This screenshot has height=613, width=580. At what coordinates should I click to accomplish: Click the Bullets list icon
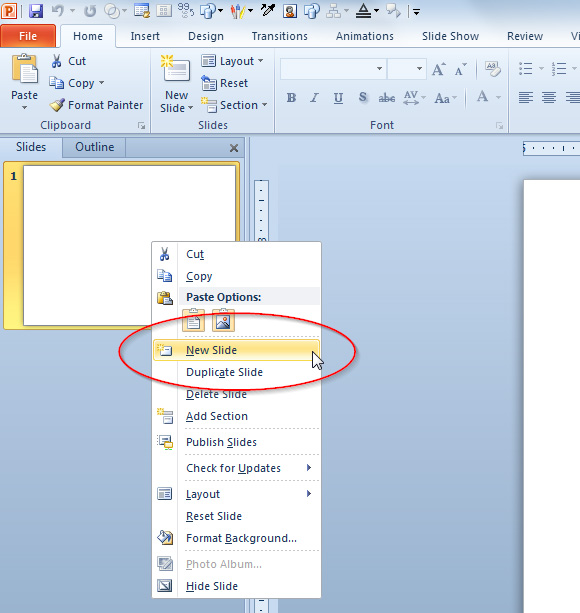(x=526, y=69)
